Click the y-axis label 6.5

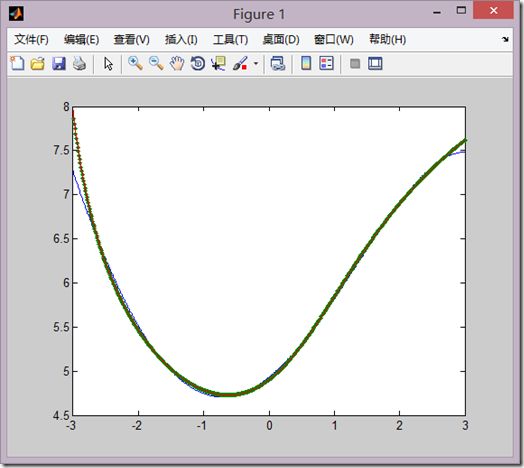tap(61, 239)
